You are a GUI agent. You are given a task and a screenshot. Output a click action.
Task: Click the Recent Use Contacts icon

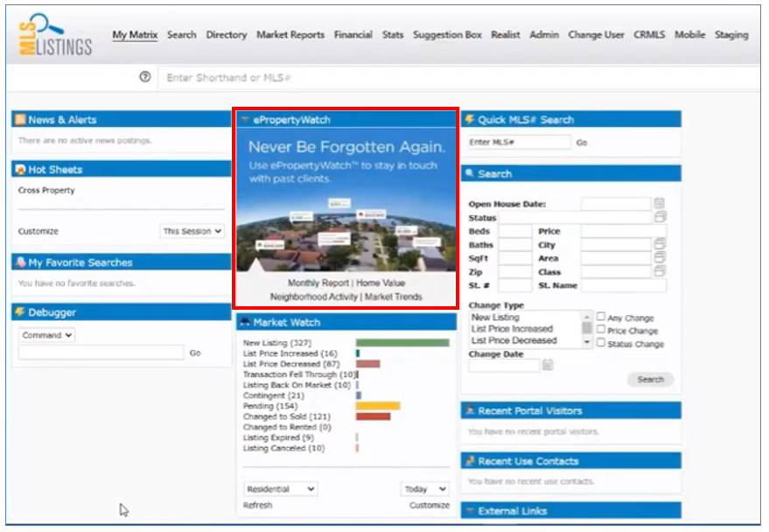[x=470, y=460]
